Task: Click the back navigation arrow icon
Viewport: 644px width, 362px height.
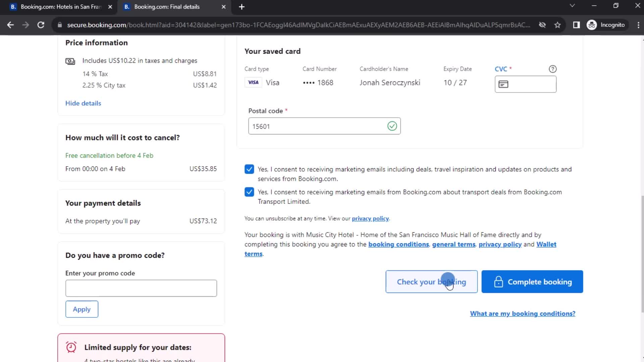Action: (11, 25)
